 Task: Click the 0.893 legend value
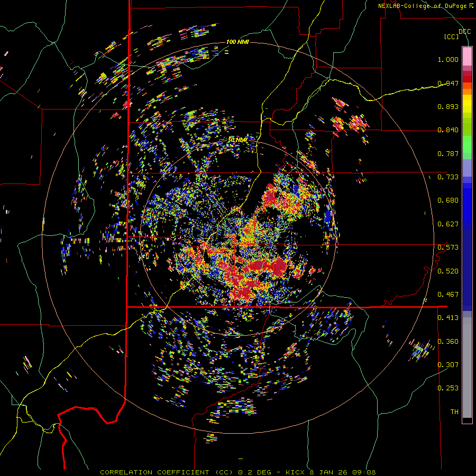[x=448, y=106]
